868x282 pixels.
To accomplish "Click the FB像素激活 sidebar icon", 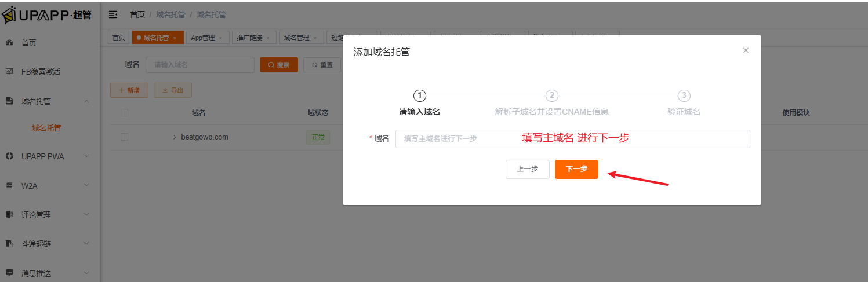I will coord(9,72).
